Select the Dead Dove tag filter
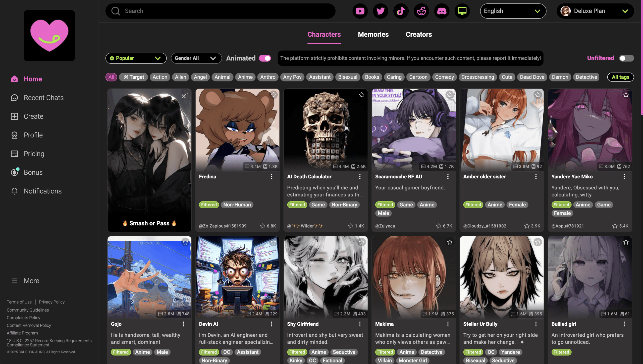Viewport: 643px width, 364px height. [532, 77]
